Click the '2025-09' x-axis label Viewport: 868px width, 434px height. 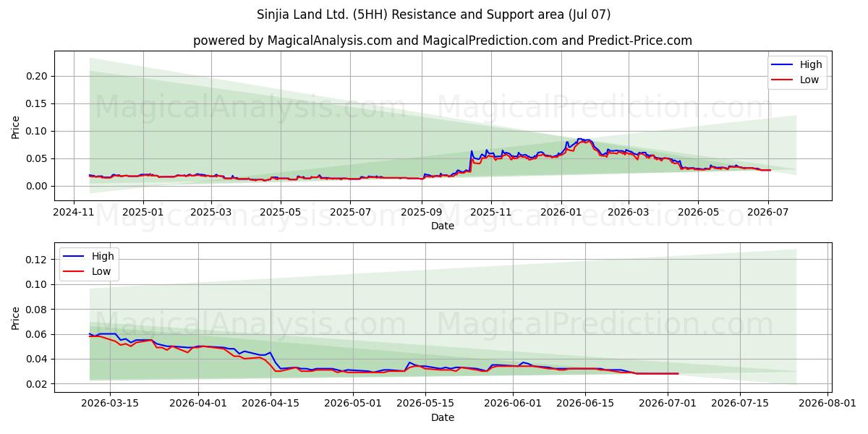click(421, 212)
